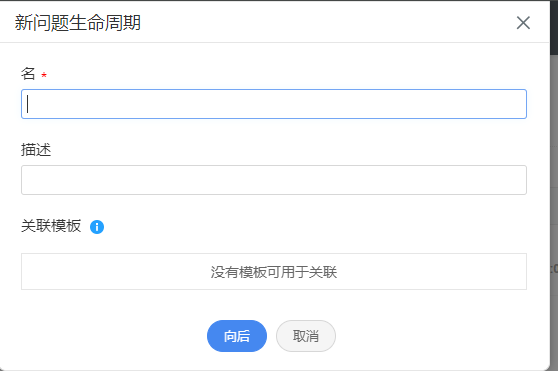Click the 新问题生命周期 dialog title
This screenshot has height=371, width=558.
[x=78, y=23]
